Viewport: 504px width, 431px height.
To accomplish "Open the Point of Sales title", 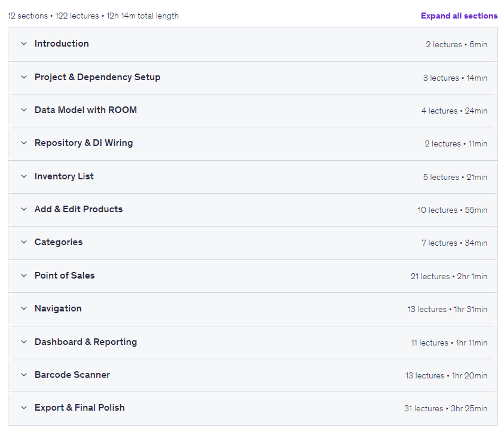I will point(65,276).
